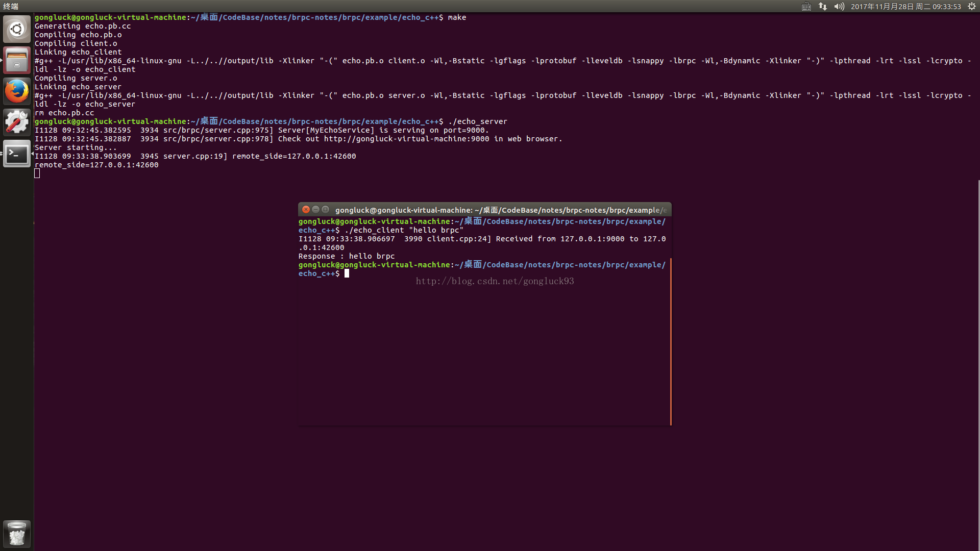The width and height of the screenshot is (980, 551).
Task: Open the session power gear menu
Action: click(x=972, y=7)
